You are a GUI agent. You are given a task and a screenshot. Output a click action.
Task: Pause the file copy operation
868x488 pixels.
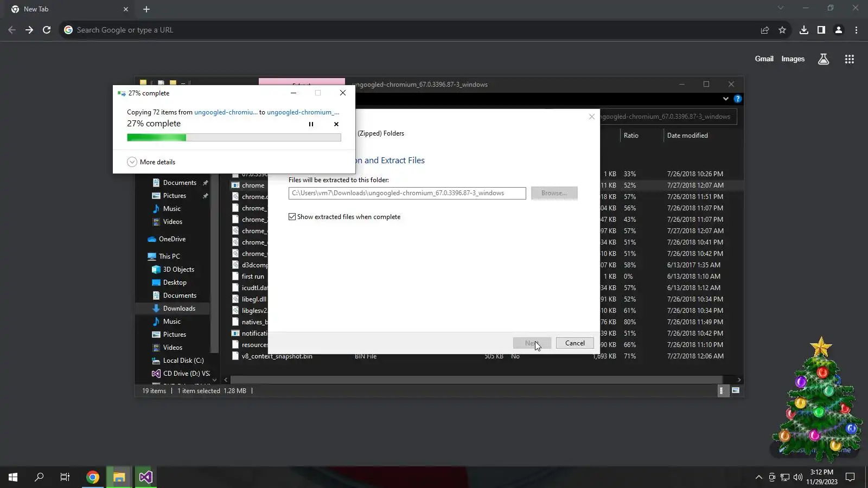(311, 124)
